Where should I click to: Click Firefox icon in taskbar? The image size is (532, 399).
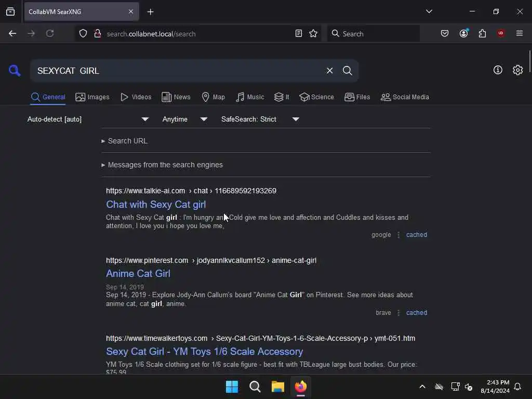point(301,387)
